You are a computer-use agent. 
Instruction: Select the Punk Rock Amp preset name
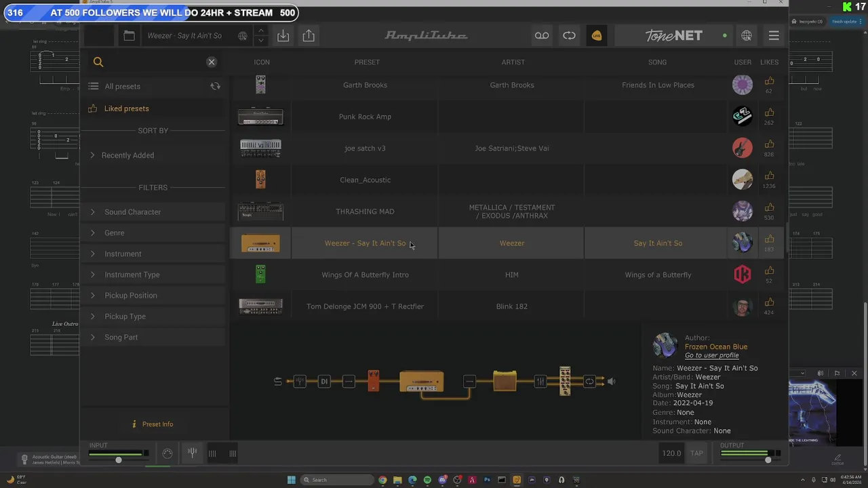coord(365,117)
